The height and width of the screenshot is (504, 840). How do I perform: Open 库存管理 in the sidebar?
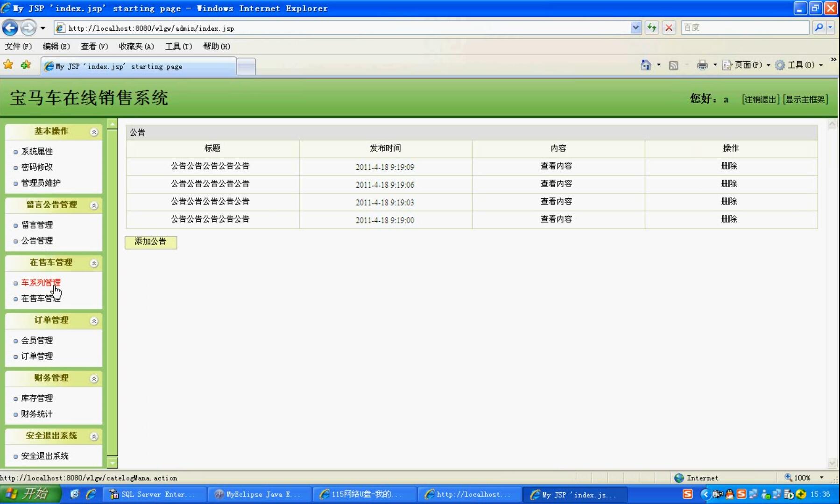[37, 398]
